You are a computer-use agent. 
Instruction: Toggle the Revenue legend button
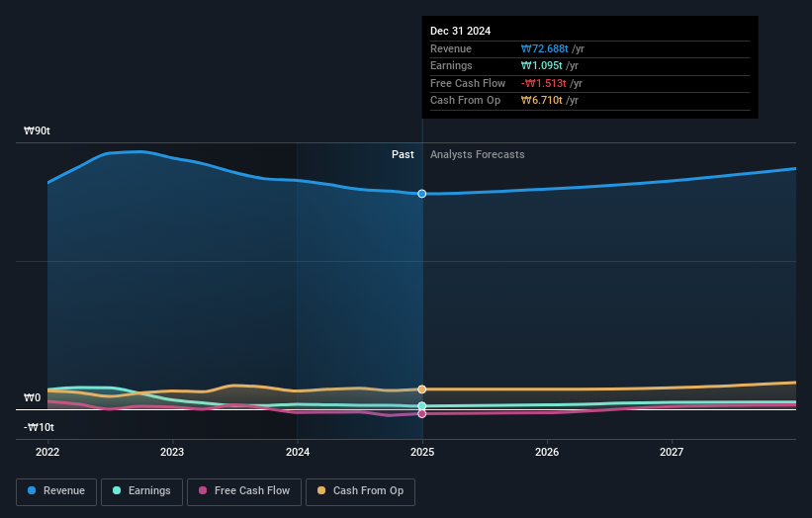(56, 491)
